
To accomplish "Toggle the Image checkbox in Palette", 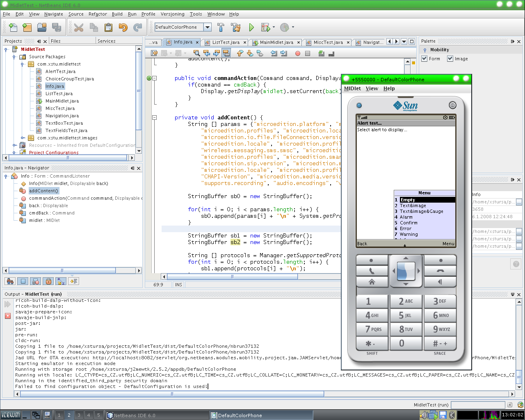I will [450, 59].
